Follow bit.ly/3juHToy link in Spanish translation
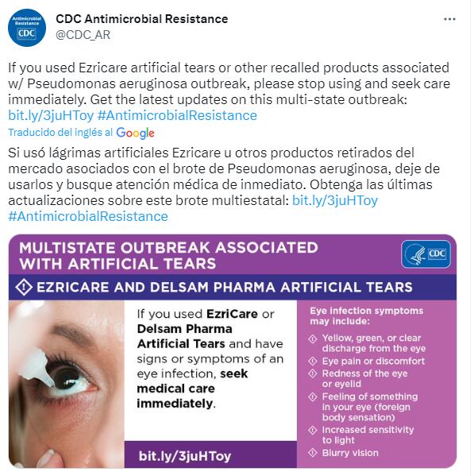 coord(335,201)
